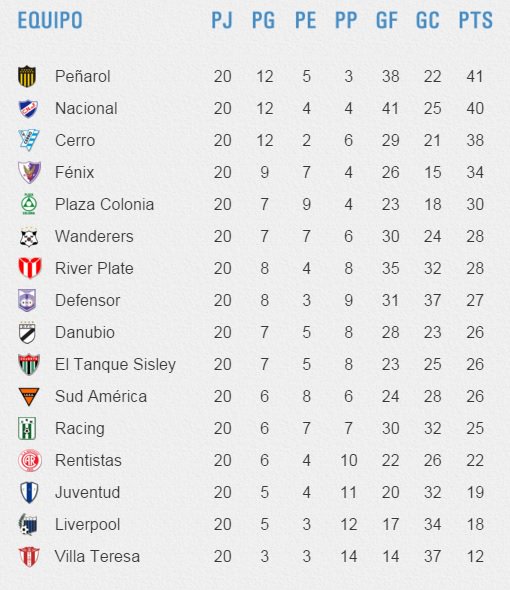Click the Nacional club crest
This screenshot has width=510, height=590.
(29, 108)
